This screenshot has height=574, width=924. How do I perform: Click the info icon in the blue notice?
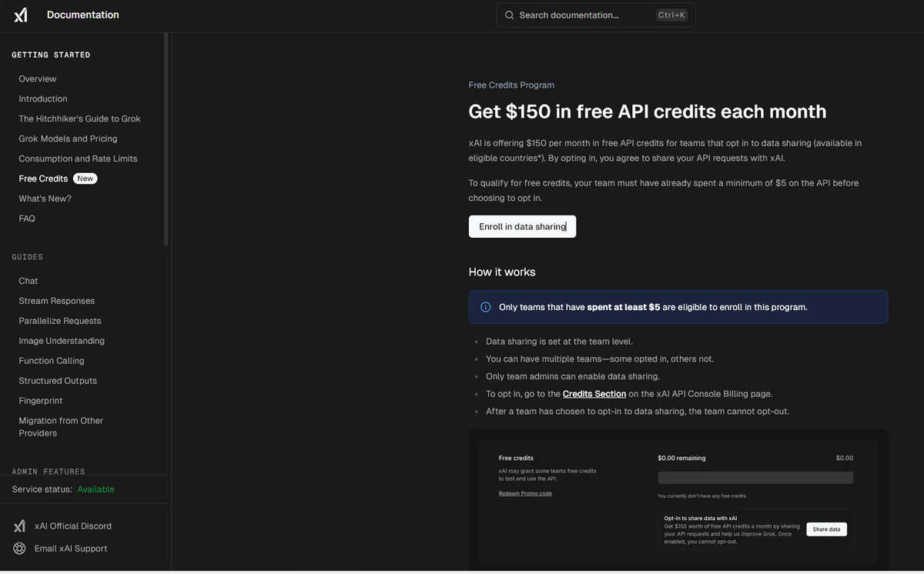click(x=486, y=307)
